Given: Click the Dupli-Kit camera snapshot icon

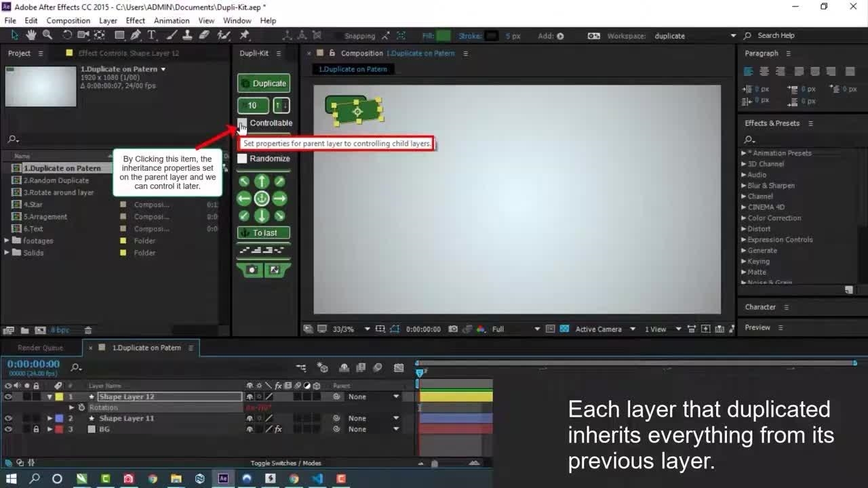Looking at the screenshot, I should click(252, 270).
